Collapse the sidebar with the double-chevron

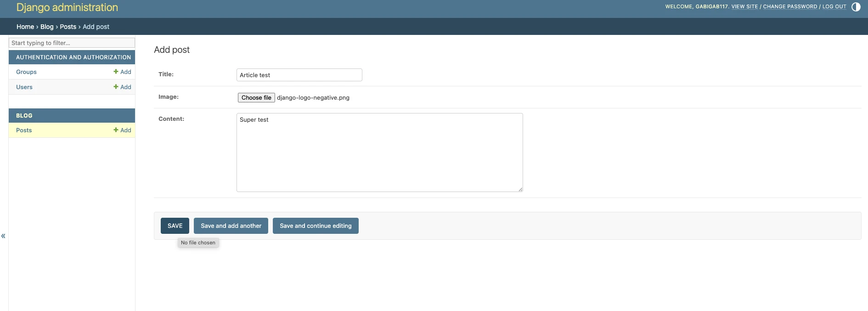tap(3, 236)
